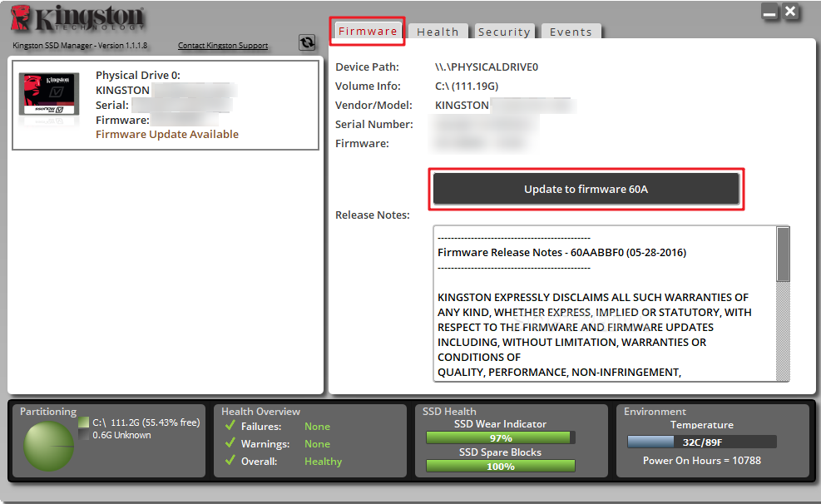Select Firmware Update Available text
Image resolution: width=821 pixels, height=504 pixels.
tap(167, 135)
